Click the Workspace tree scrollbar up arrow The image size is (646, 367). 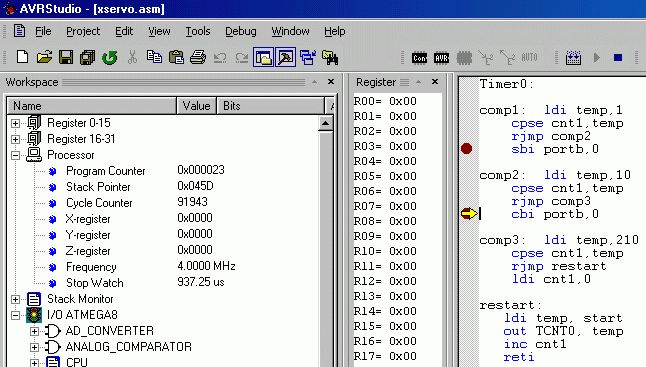[x=325, y=124]
